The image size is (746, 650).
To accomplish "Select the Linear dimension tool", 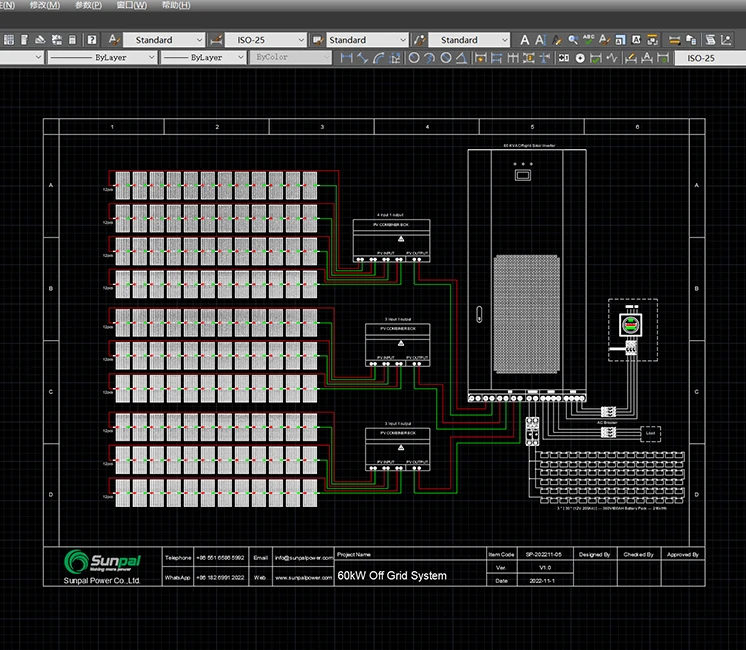I will click(x=347, y=58).
